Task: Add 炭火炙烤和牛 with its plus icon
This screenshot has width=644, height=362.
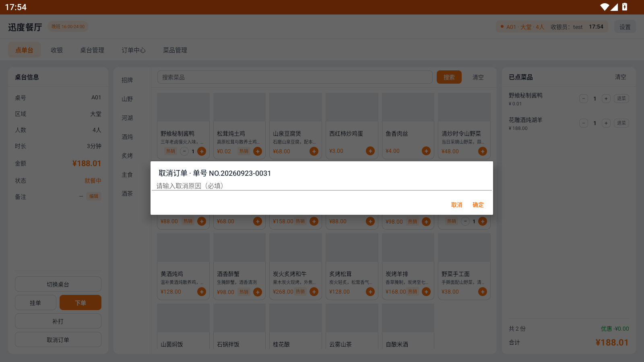Action: point(314,292)
